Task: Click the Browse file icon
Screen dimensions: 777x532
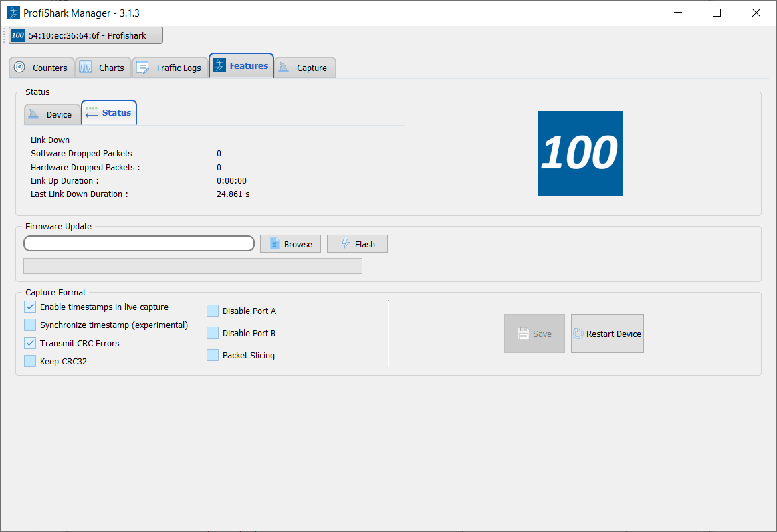Action: [275, 244]
